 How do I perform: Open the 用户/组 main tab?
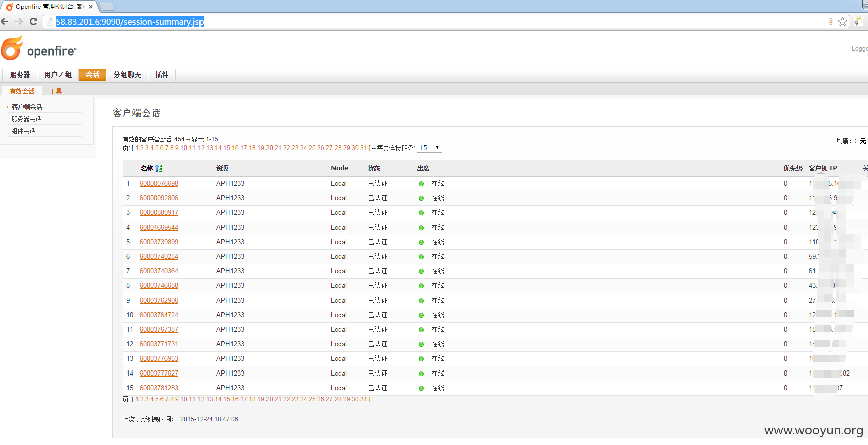(58, 75)
